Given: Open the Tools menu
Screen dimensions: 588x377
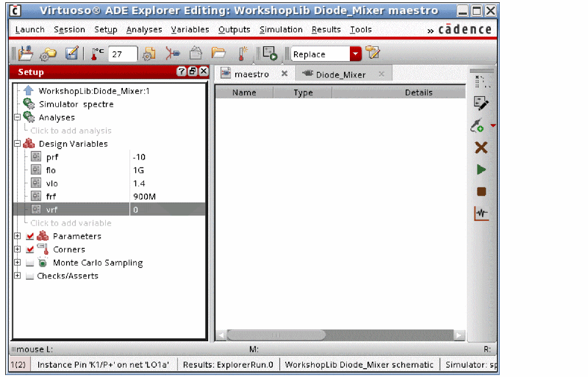Looking at the screenshot, I should (361, 29).
